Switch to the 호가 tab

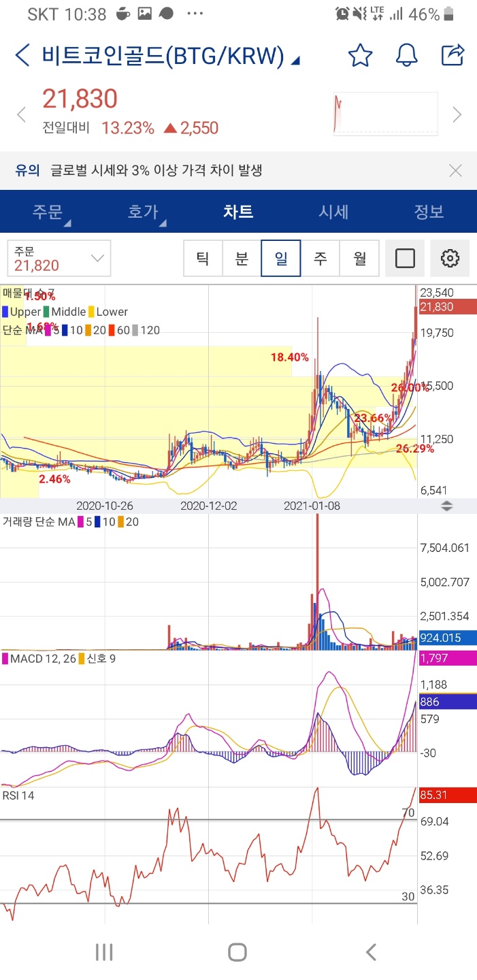tap(143, 212)
